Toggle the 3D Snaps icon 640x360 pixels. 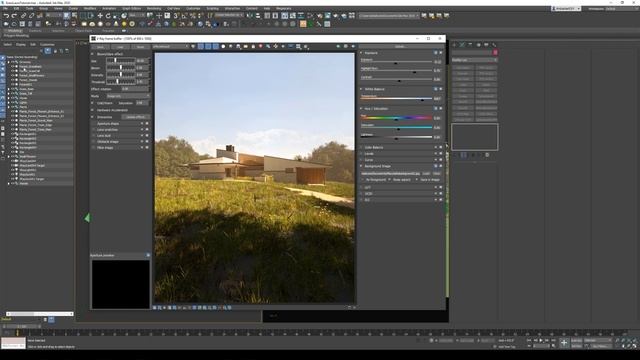(x=176, y=16)
